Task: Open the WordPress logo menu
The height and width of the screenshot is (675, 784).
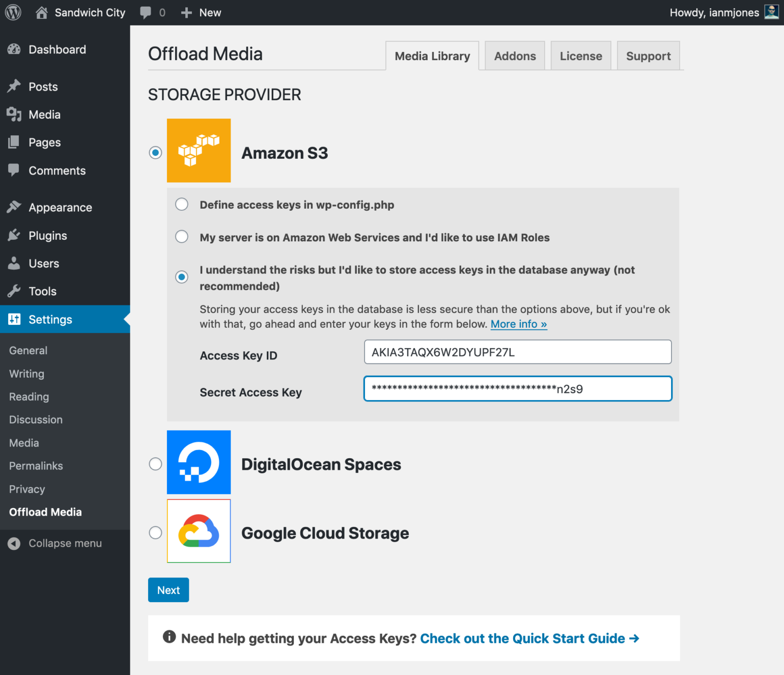Action: point(13,13)
